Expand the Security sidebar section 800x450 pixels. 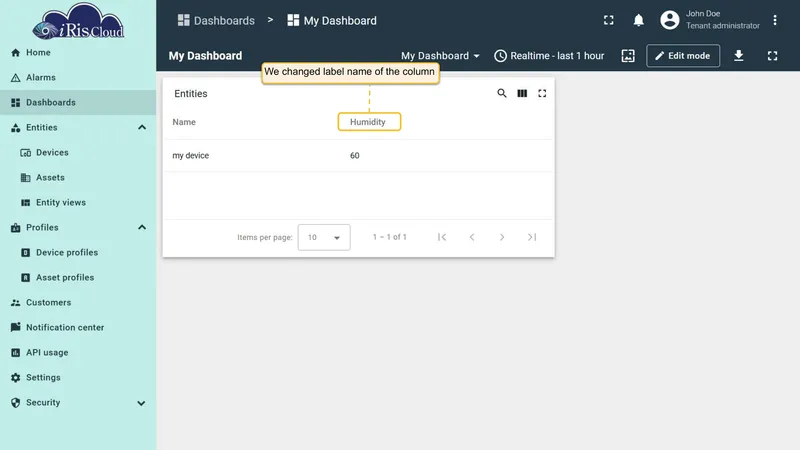[141, 403]
